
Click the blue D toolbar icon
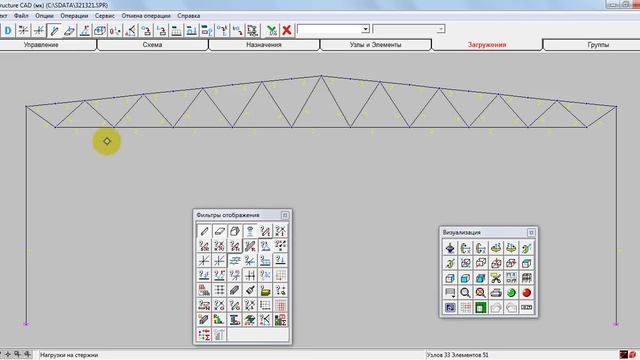coord(8,31)
